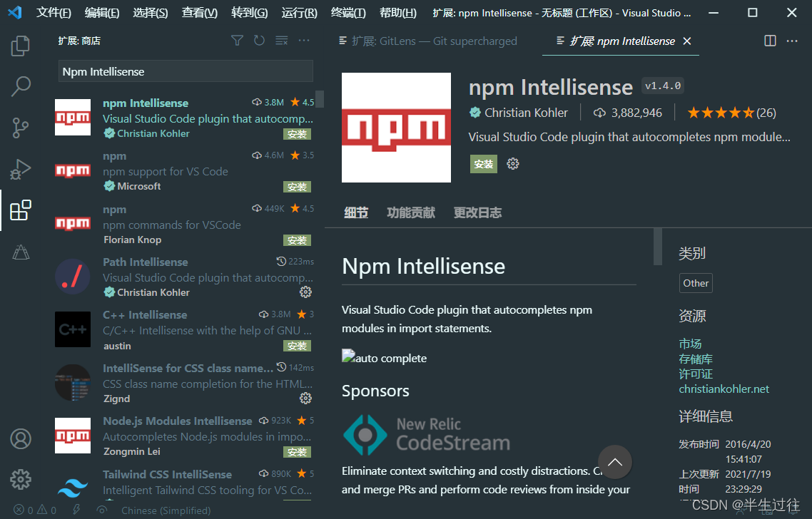The image size is (812, 519).
Task: Select Tailwind CSS IntelliSense in list
Action: click(184, 482)
